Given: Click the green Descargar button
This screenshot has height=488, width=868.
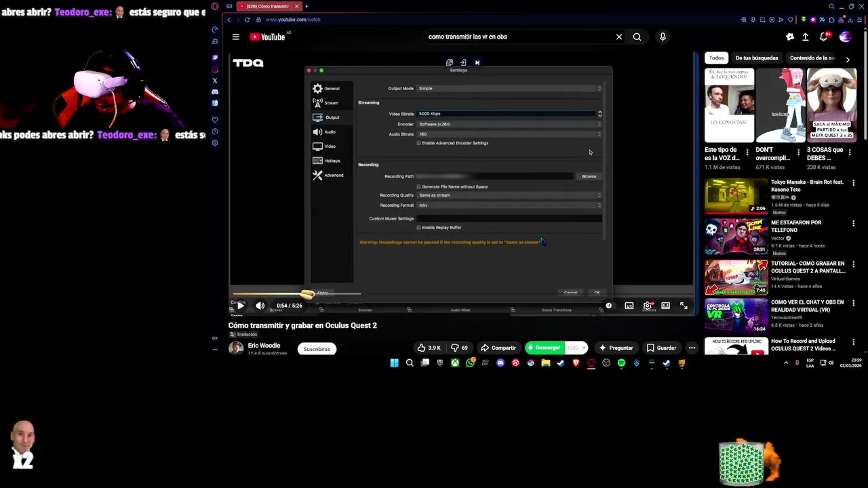Looking at the screenshot, I should [545, 348].
